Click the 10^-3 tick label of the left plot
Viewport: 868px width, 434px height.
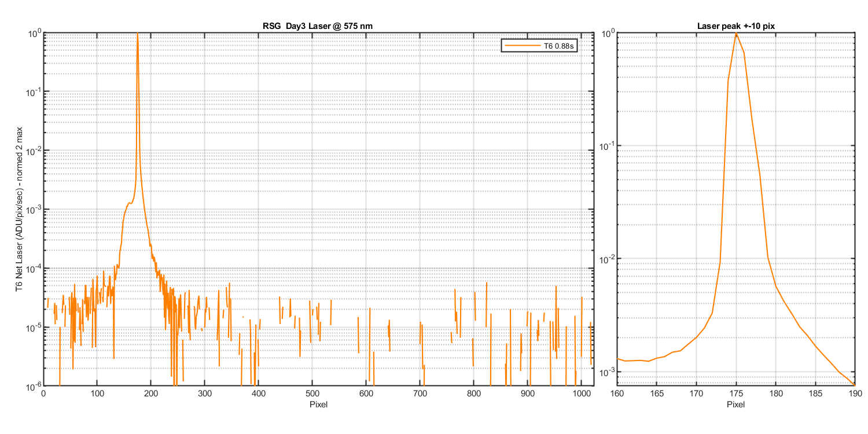[33, 209]
